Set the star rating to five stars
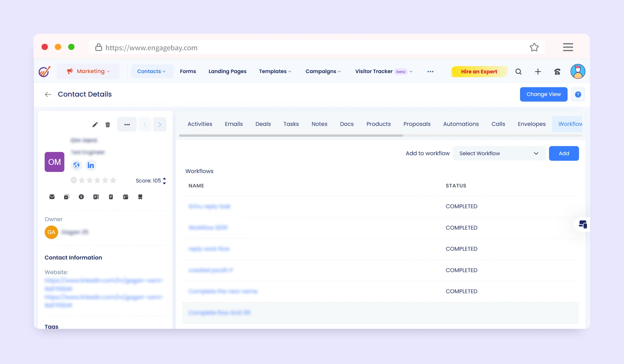Screen dimensions: 624x364 tap(113, 180)
